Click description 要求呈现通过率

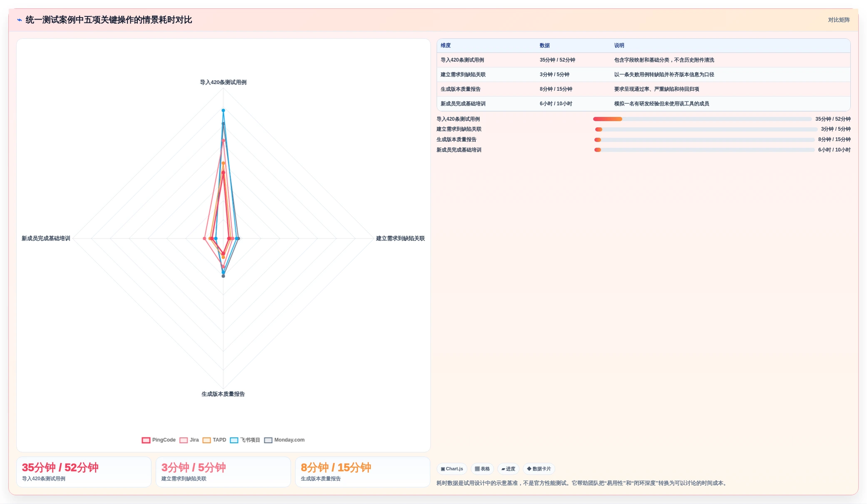click(x=657, y=89)
